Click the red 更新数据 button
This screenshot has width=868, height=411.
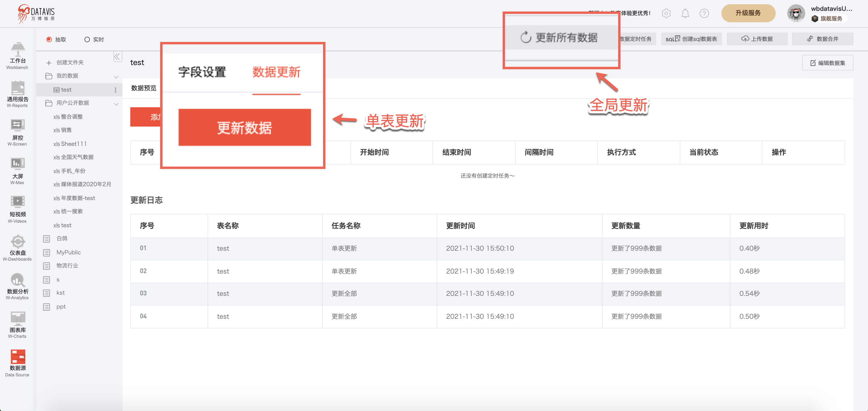point(245,127)
